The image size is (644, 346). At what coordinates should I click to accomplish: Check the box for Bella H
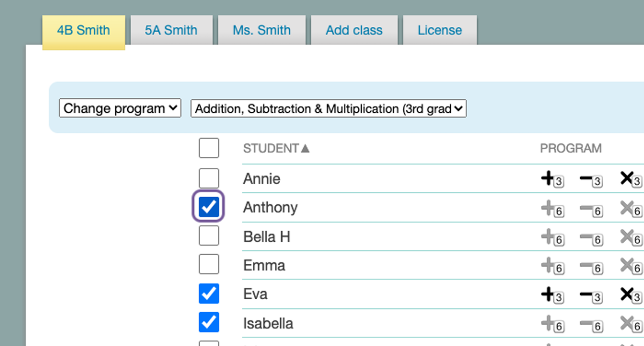point(209,236)
